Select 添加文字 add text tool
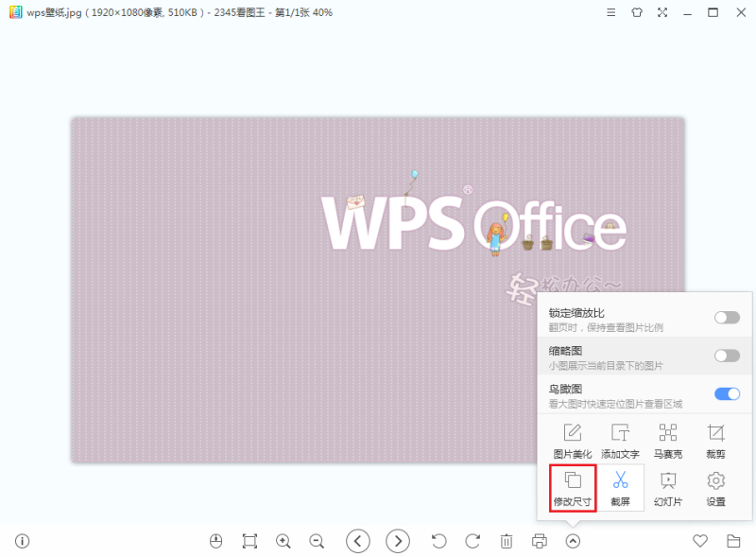Screen dimensions: 756x557 [x=620, y=442]
